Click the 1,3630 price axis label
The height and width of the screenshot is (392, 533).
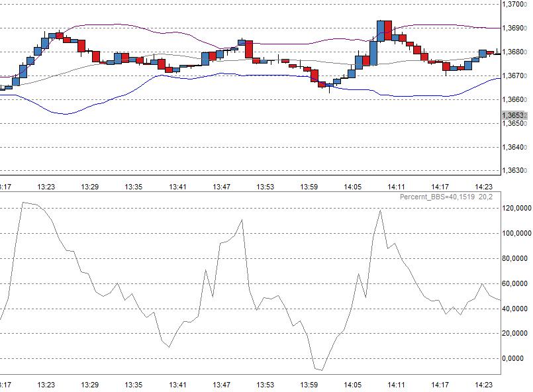(514, 170)
